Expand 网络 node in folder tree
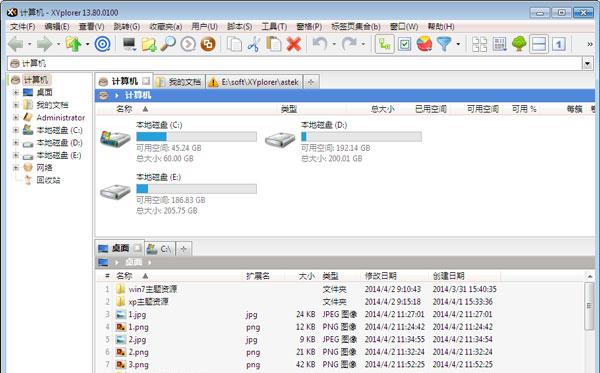 tap(16, 168)
